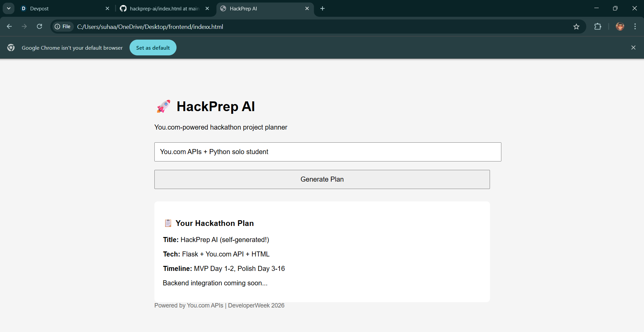
Task: Close the Devpost tab
Action: click(x=107, y=8)
